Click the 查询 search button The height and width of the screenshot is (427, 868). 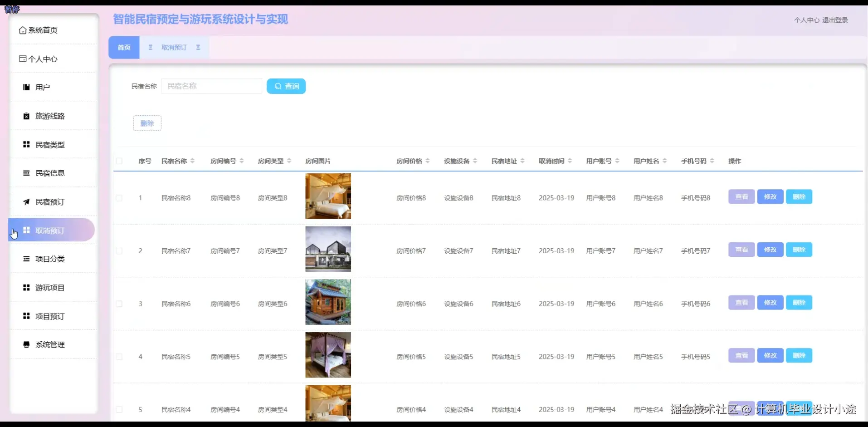286,86
